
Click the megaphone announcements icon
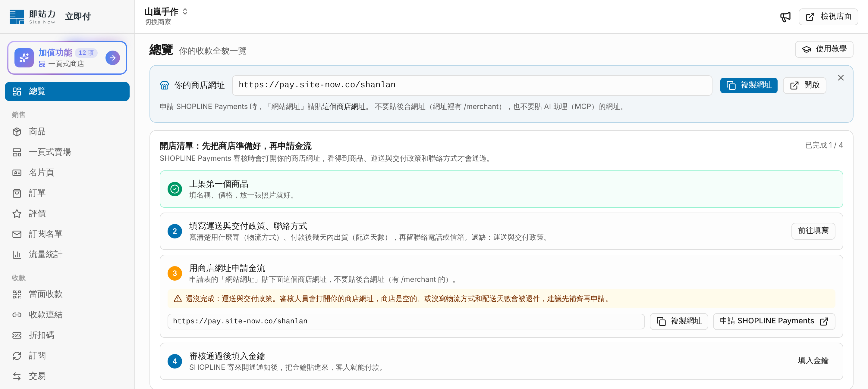pos(785,17)
